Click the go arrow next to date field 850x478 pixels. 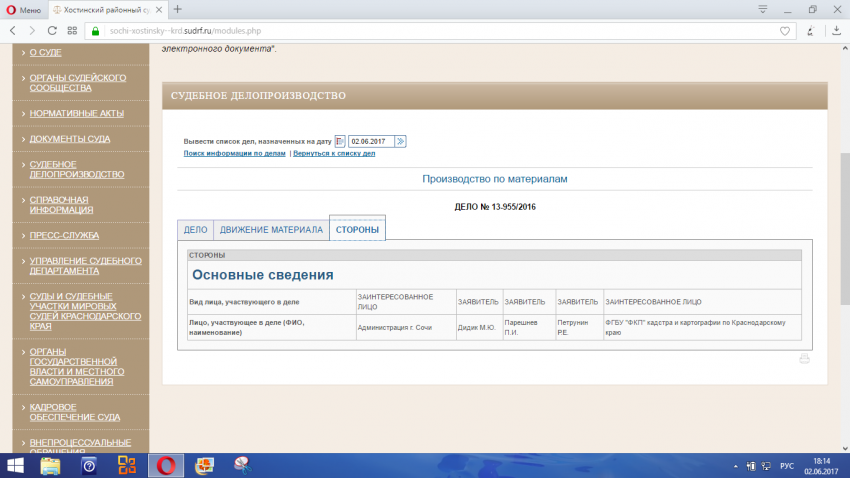(401, 141)
